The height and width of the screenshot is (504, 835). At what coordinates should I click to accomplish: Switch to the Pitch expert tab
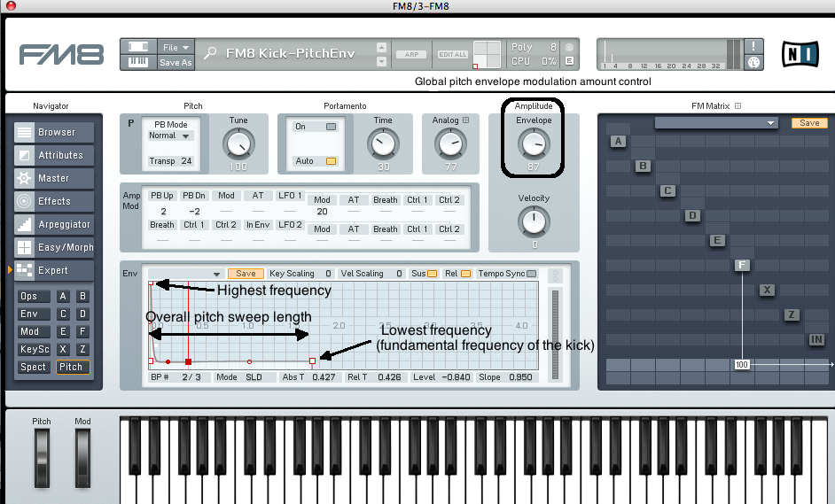tap(73, 367)
